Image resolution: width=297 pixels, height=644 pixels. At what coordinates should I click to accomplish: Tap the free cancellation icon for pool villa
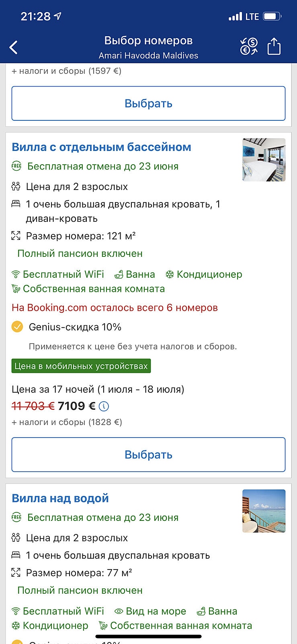pyautogui.click(x=16, y=166)
